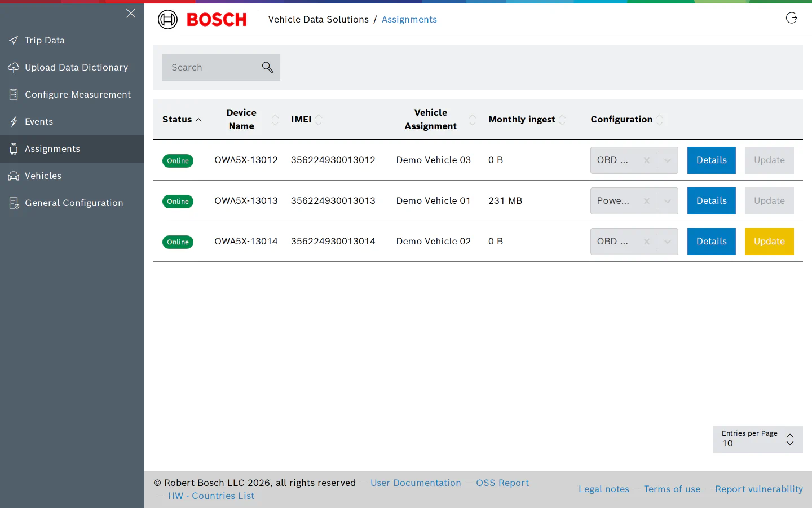The height and width of the screenshot is (508, 812).
Task: Open Details for Demo Vehicle 01
Action: [x=712, y=201]
